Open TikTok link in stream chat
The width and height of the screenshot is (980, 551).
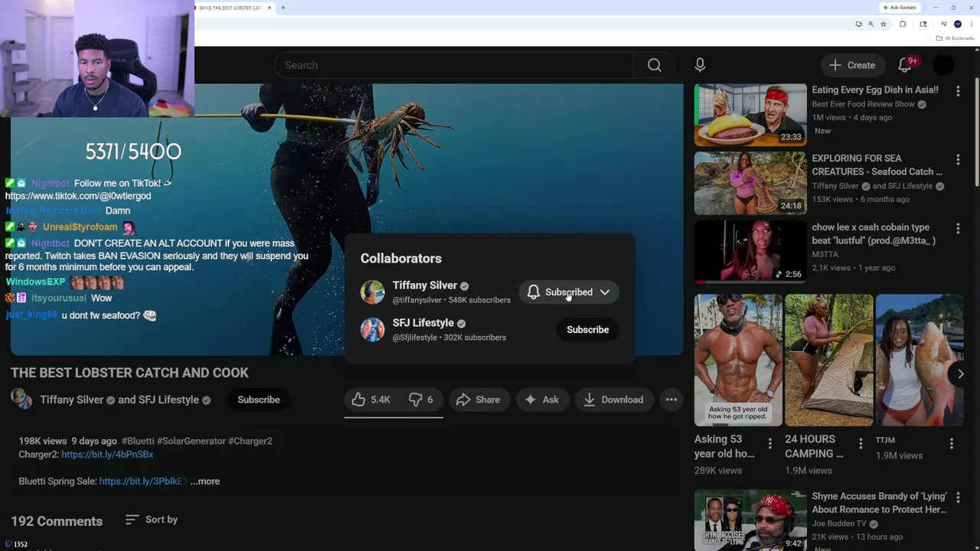[x=78, y=196]
